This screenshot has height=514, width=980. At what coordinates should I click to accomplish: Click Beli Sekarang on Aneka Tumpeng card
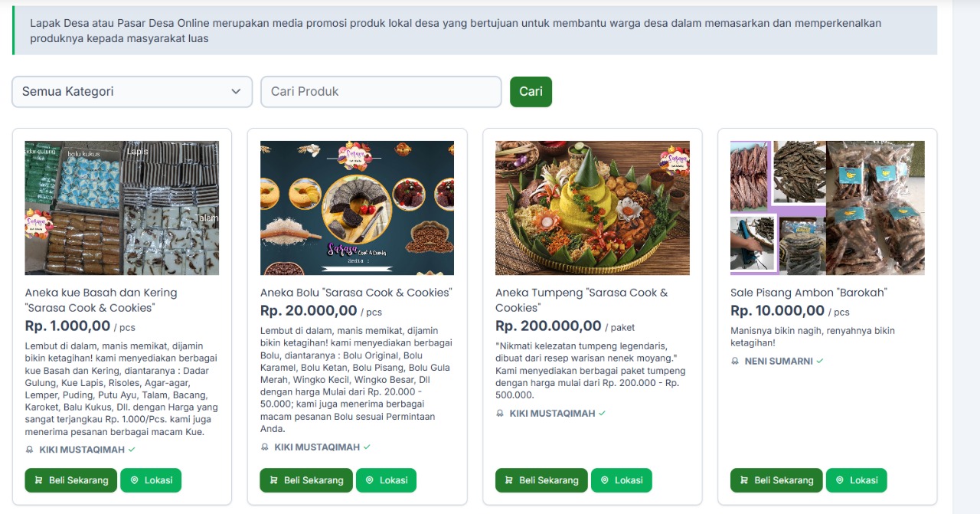(541, 480)
